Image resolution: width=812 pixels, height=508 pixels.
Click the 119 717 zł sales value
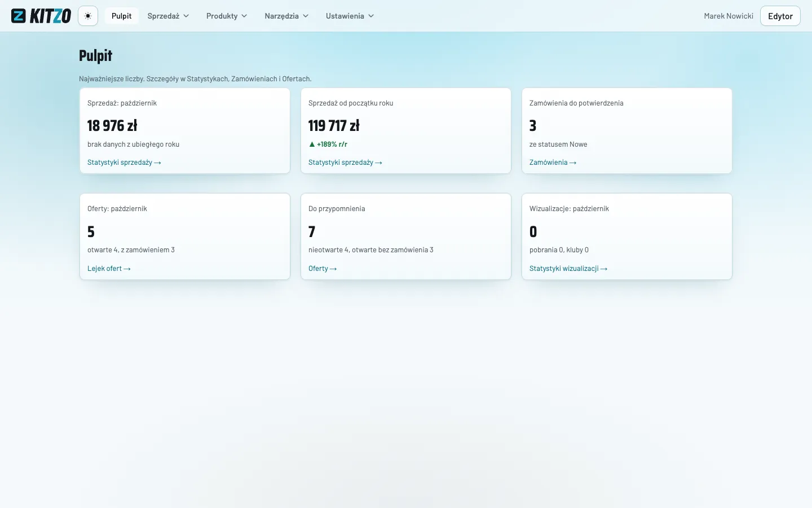pyautogui.click(x=334, y=125)
